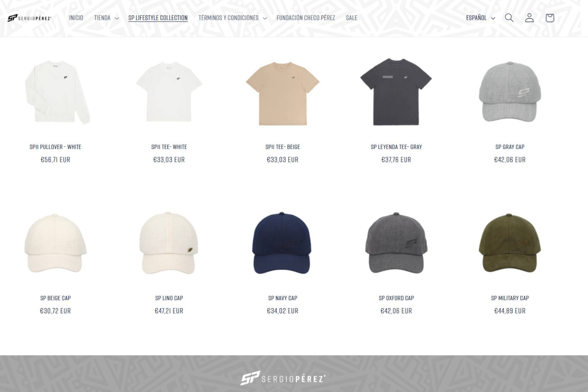This screenshot has height=392, width=588.
Task: Expand the Tienda dropdown menu
Action: click(106, 18)
